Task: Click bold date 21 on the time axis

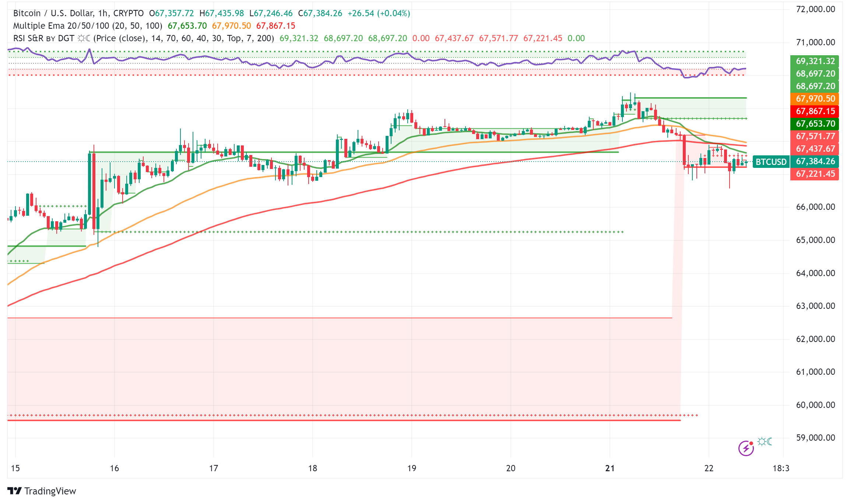Action: click(610, 468)
